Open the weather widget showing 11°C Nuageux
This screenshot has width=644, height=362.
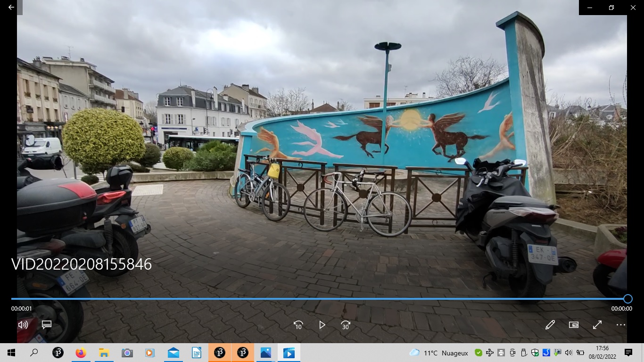coord(438,353)
